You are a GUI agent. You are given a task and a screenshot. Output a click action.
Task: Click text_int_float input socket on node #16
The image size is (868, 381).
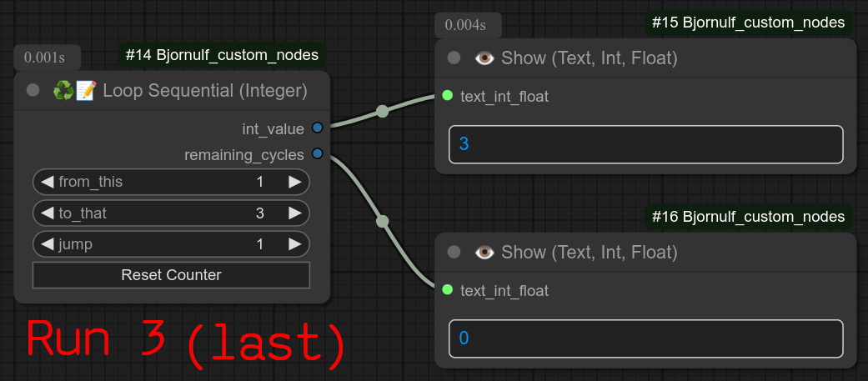coord(448,289)
